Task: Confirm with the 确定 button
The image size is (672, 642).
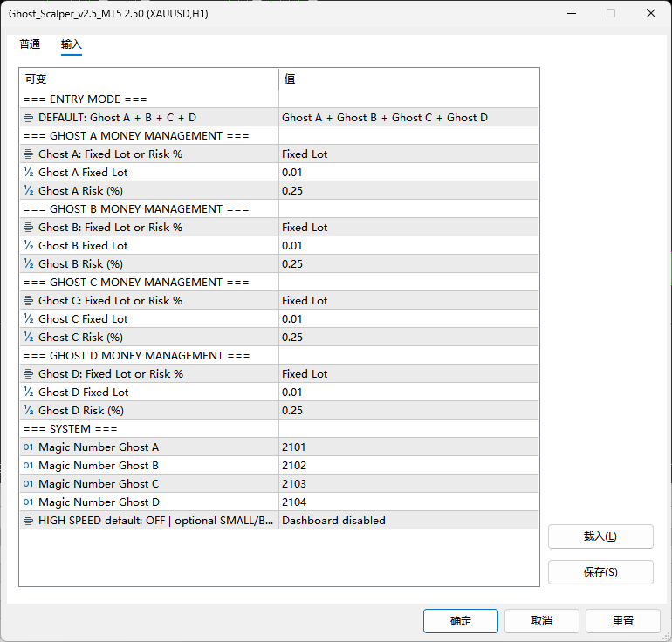Action: [461, 621]
